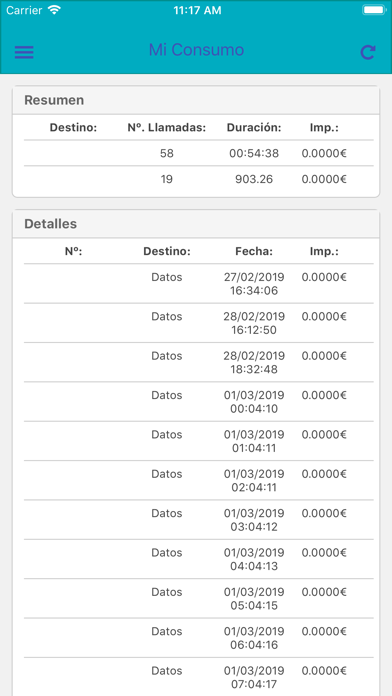Select the entry at 01/03/2019 00:04:10
Image resolution: width=392 pixels, height=696 pixels.
click(x=198, y=402)
